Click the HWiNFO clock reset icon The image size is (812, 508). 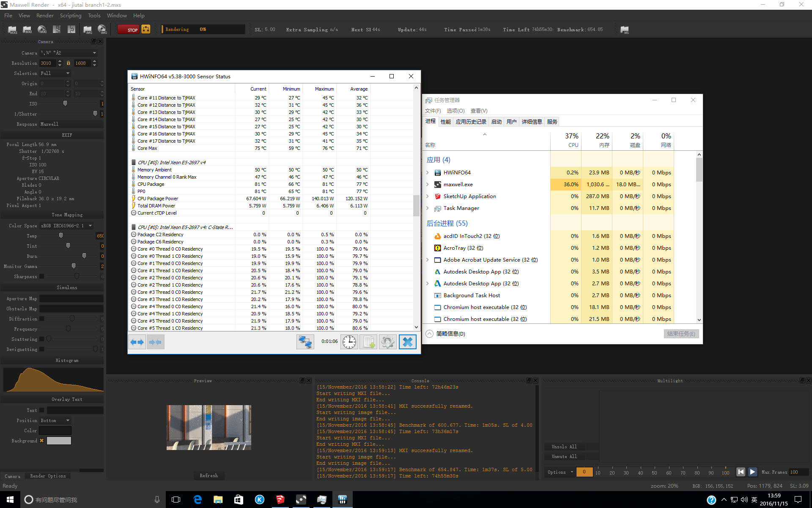(349, 342)
